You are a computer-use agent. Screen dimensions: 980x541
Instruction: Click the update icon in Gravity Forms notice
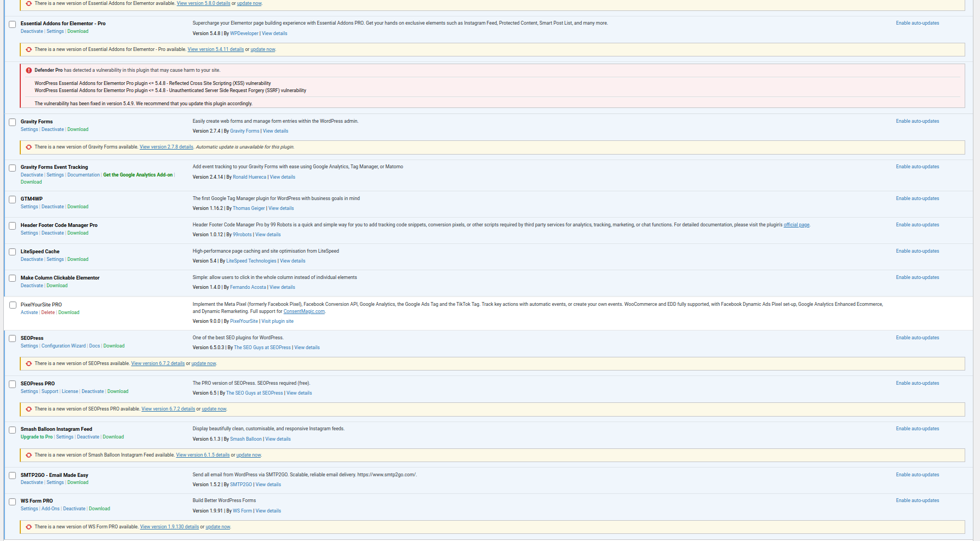coord(29,147)
